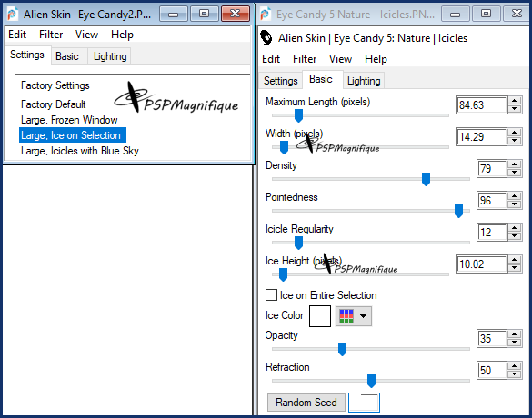Click the Refraction slider handle

[372, 381]
